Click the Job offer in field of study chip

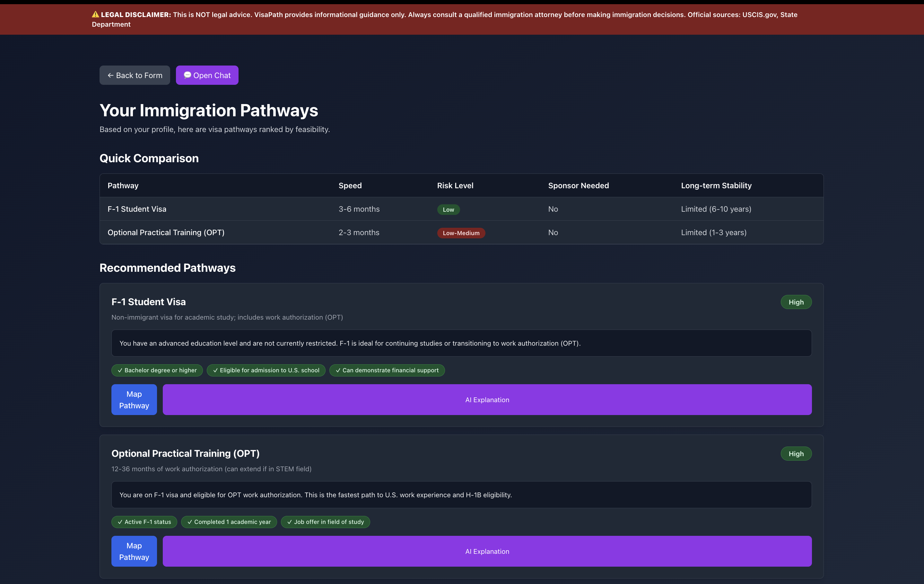coord(326,522)
